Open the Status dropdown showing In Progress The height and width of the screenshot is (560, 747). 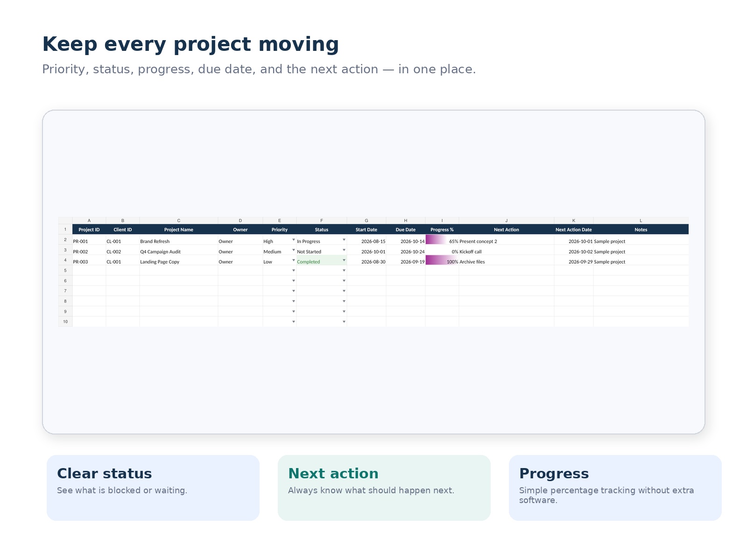pyautogui.click(x=344, y=240)
